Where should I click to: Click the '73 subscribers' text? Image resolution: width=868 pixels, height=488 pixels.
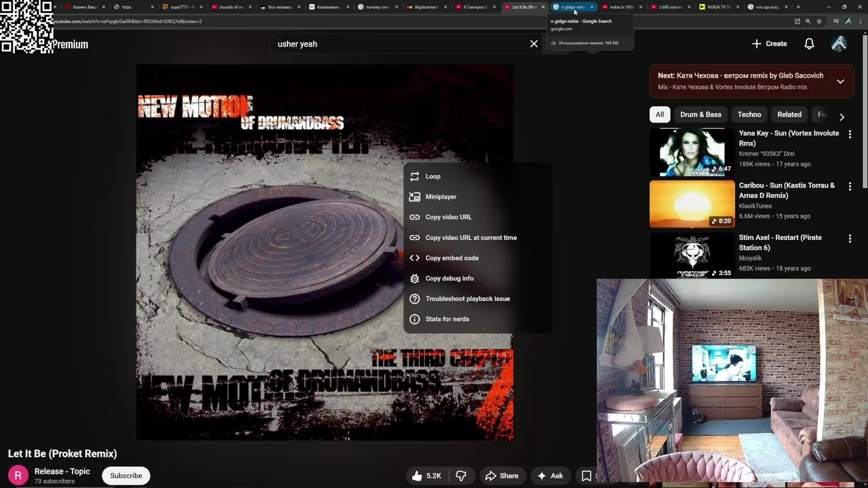(54, 481)
